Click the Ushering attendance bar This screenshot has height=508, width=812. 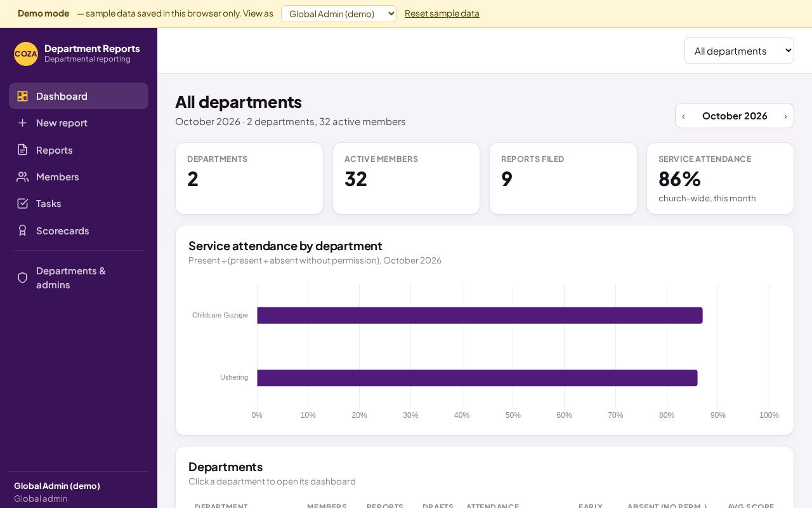[477, 378]
